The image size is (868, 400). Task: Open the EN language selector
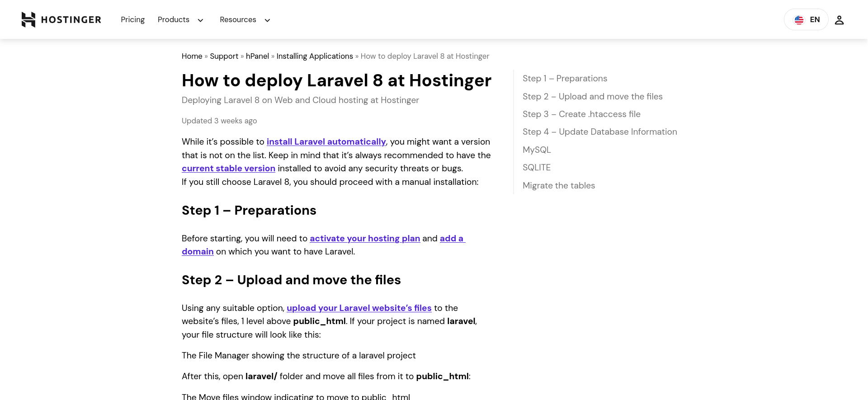pos(806,19)
